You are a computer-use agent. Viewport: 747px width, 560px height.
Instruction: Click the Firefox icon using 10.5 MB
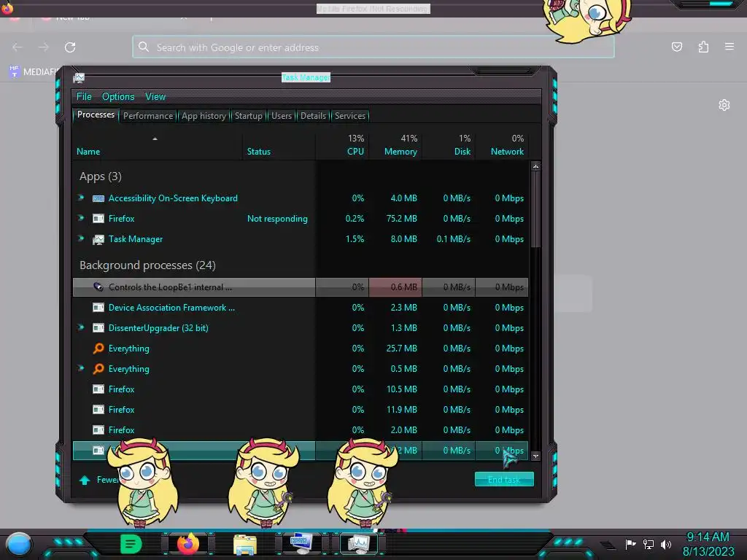(98, 389)
